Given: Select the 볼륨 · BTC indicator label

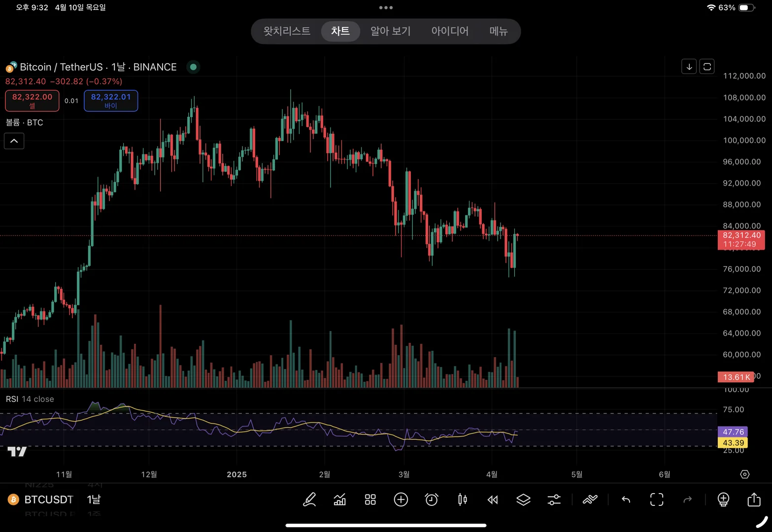Looking at the screenshot, I should click(25, 123).
